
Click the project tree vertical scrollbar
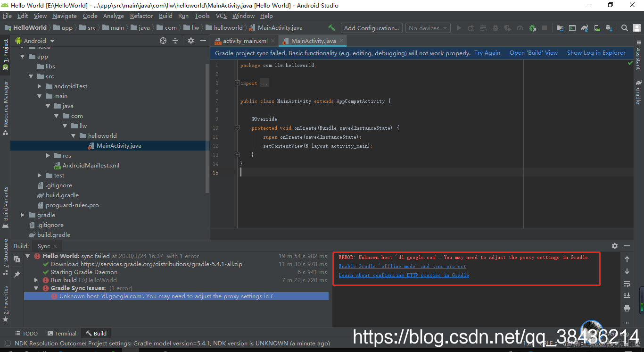(207, 127)
